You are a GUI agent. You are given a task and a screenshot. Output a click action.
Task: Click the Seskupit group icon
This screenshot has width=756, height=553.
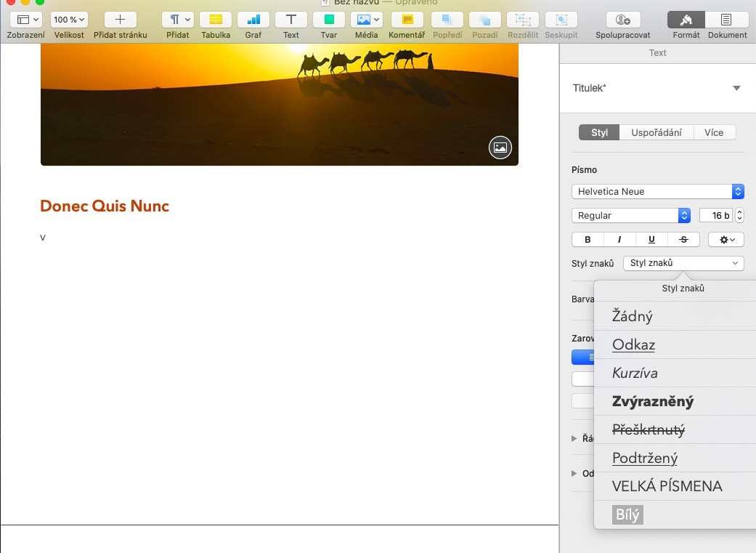(x=561, y=20)
